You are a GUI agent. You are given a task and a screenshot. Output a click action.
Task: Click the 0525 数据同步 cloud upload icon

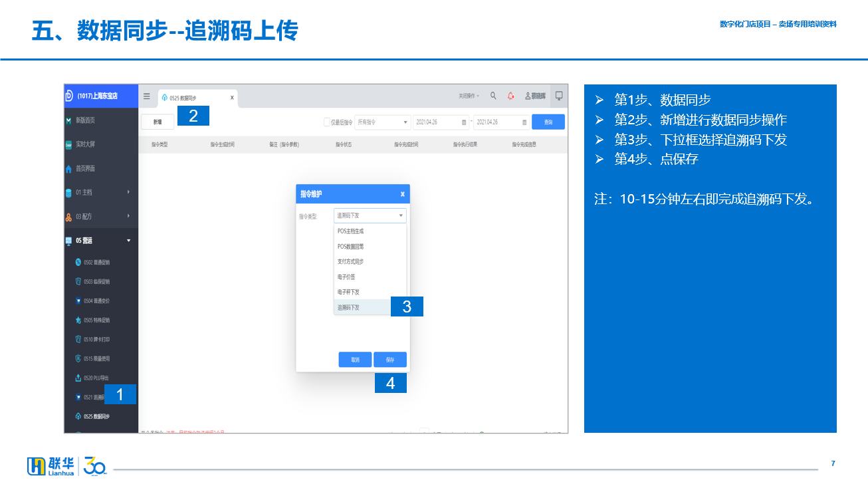pyautogui.click(x=78, y=416)
